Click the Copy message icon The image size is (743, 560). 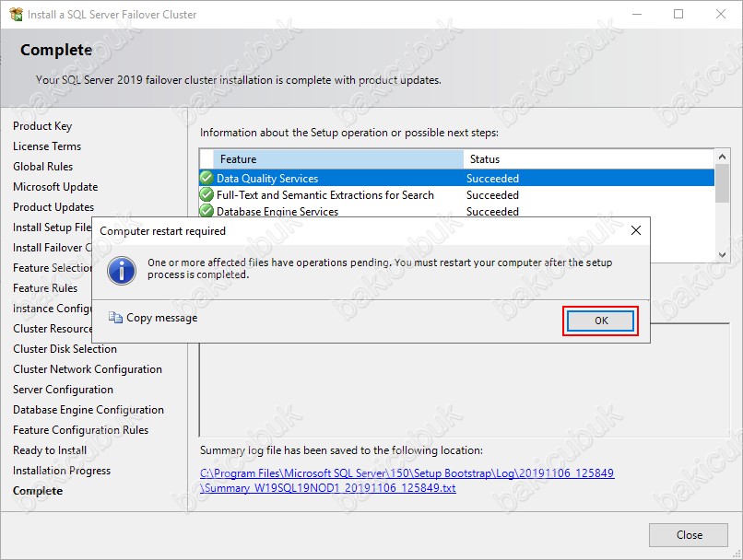point(115,317)
